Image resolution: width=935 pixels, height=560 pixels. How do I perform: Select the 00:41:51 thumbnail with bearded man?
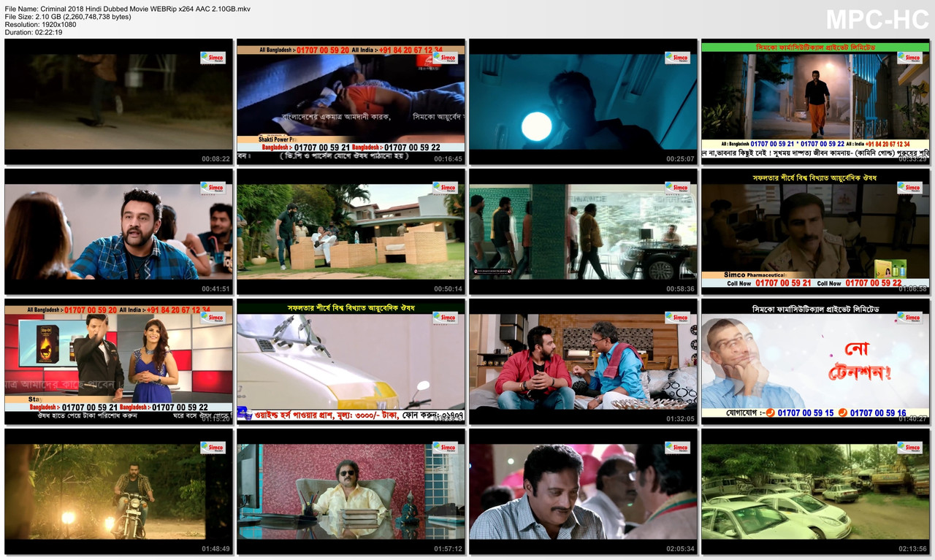(119, 231)
